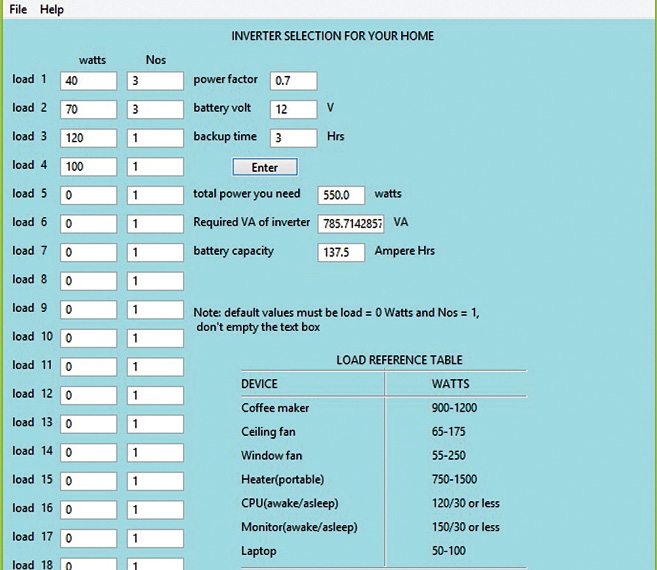Open the File menu

[18, 9]
